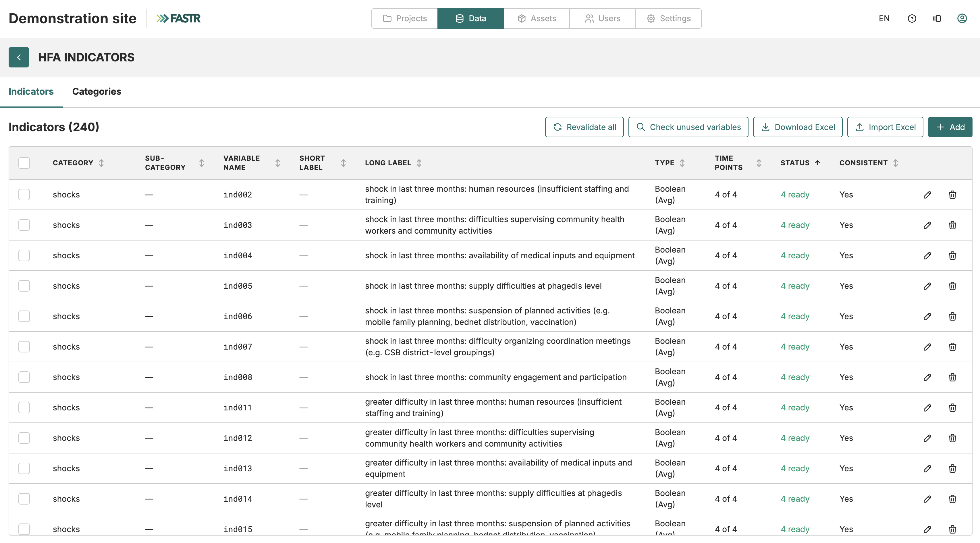Image resolution: width=980 pixels, height=543 pixels.
Task: Switch to the Categories tab
Action: [x=97, y=91]
